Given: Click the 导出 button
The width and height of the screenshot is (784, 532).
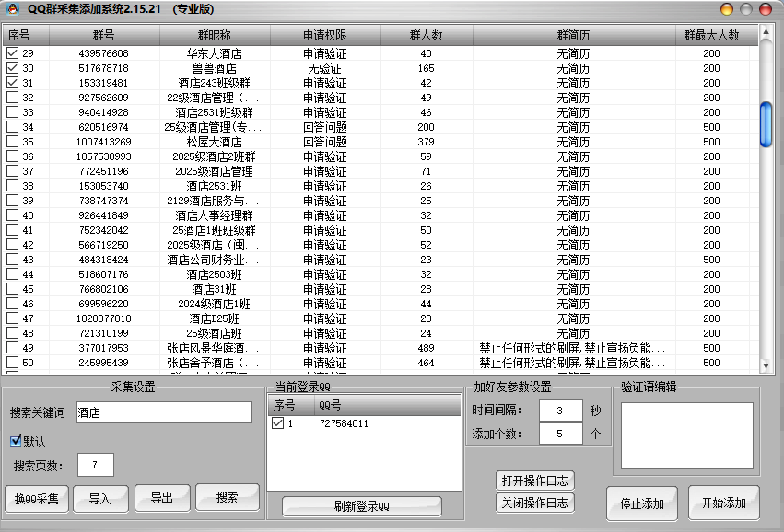Looking at the screenshot, I should pos(161,498).
